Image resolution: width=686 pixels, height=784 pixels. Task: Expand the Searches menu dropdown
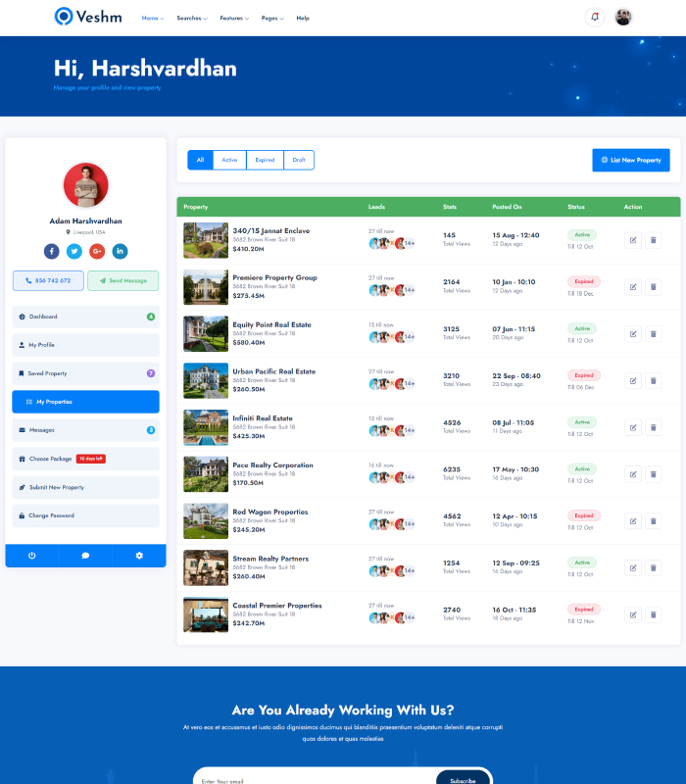pyautogui.click(x=192, y=18)
